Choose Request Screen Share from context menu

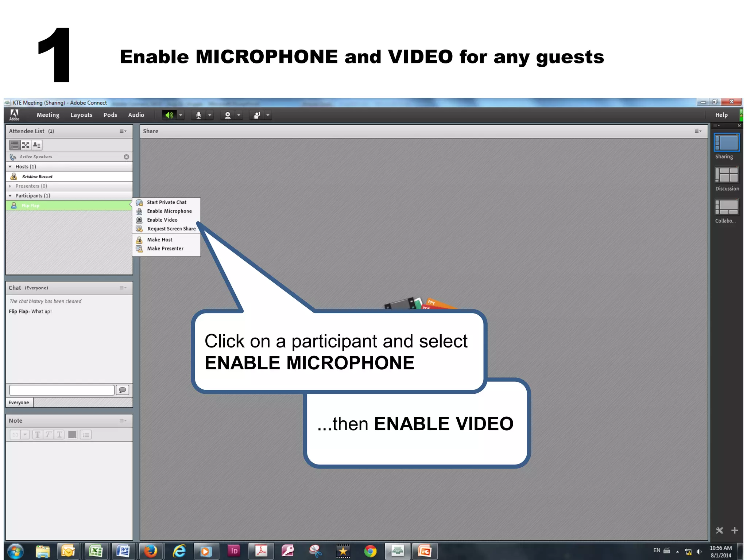tap(166, 229)
